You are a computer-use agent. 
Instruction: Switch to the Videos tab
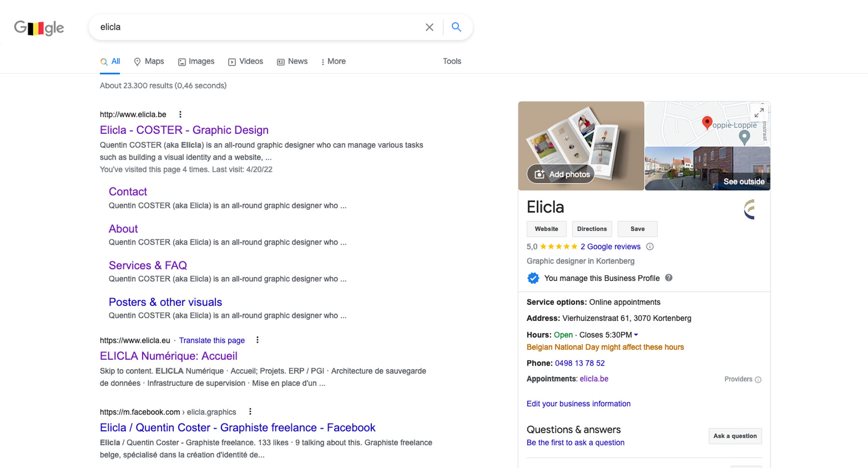(245, 61)
